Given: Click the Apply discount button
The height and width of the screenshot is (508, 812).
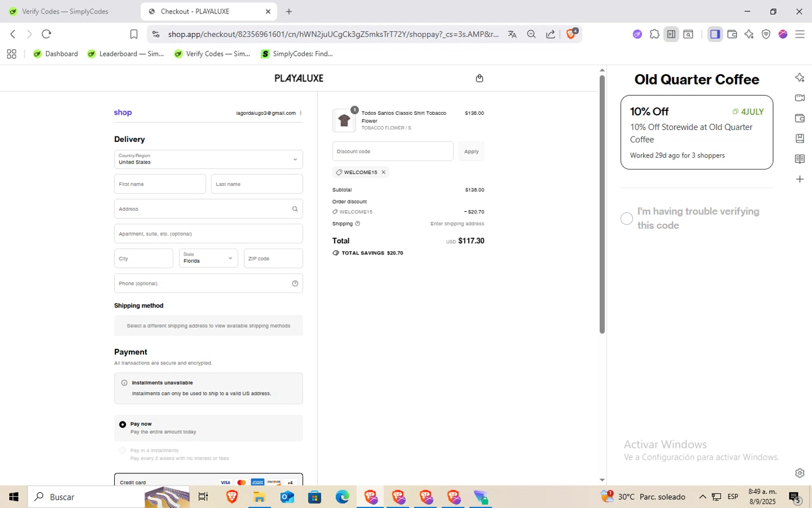Looking at the screenshot, I should tap(471, 152).
